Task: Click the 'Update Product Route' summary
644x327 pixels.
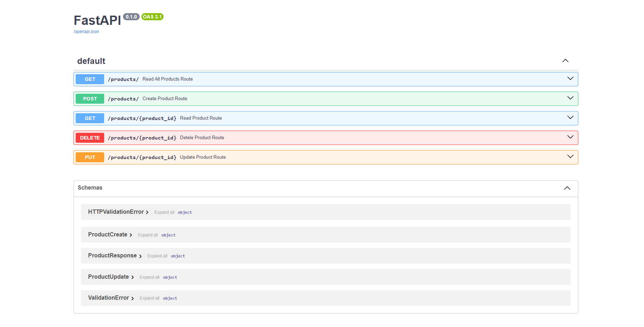Action: click(203, 157)
